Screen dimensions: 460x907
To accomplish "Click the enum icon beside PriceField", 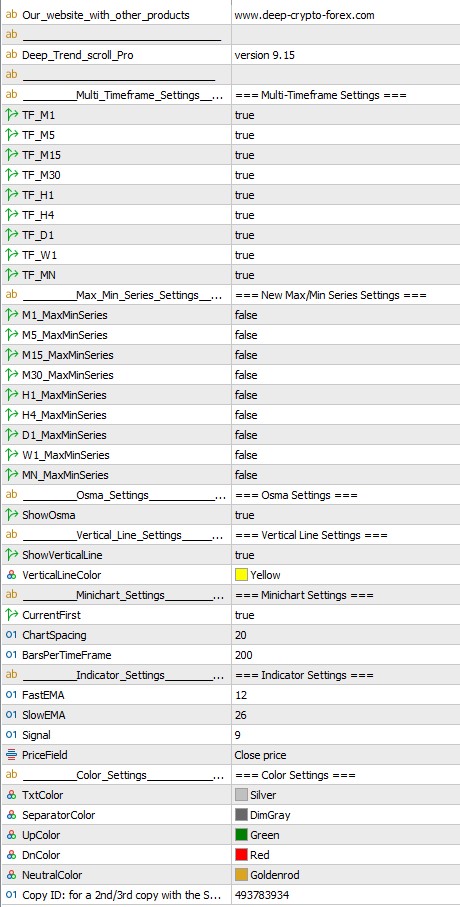I will (x=12, y=755).
